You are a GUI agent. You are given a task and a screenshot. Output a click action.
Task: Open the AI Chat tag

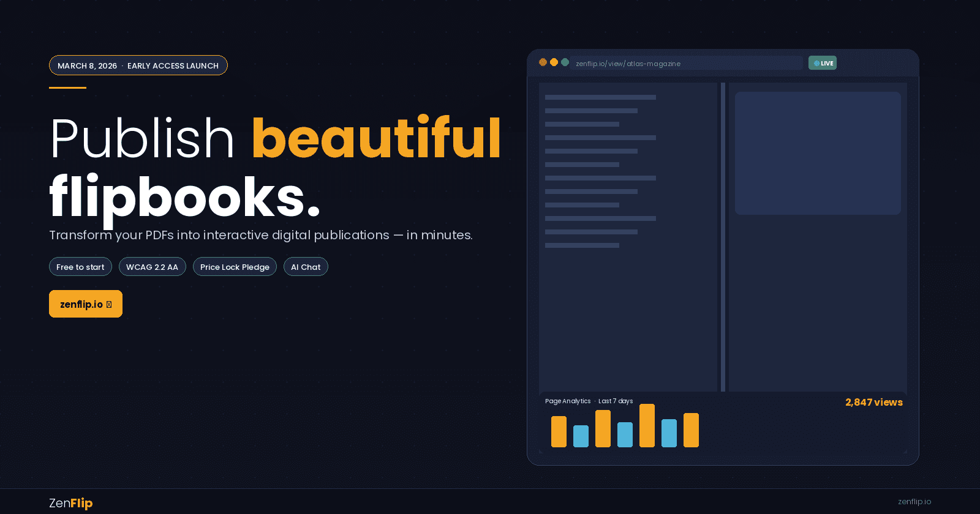(306, 267)
